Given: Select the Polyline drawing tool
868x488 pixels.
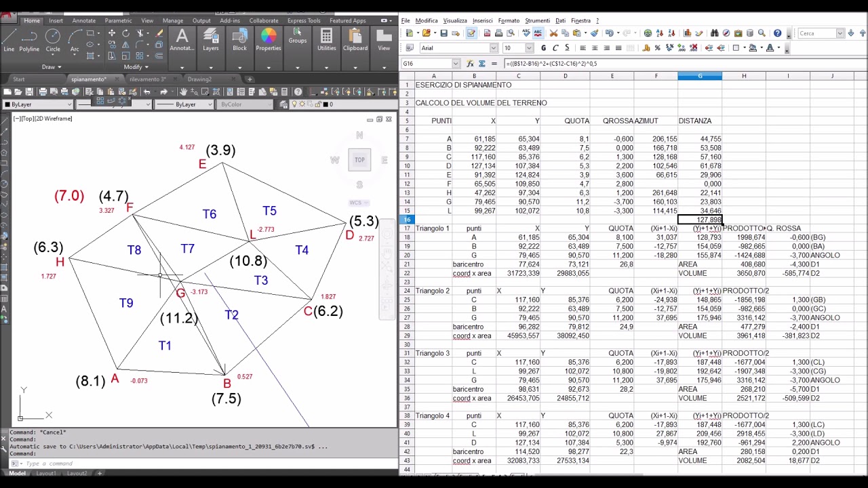Looking at the screenshot, I should (x=29, y=39).
